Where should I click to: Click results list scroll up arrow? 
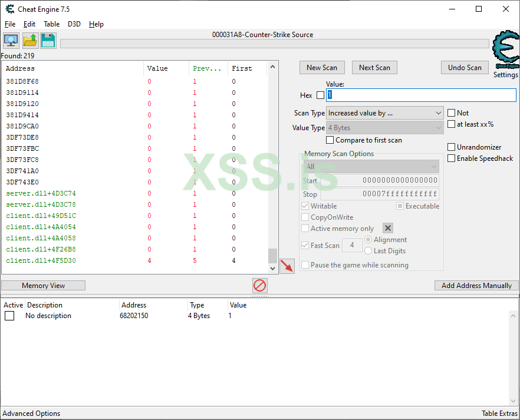(x=272, y=67)
